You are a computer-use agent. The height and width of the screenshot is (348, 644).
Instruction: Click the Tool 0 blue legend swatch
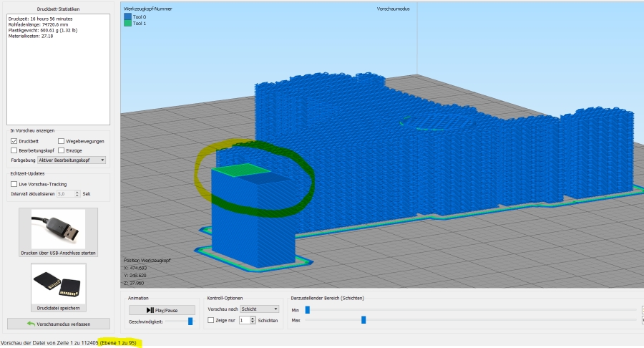pyautogui.click(x=127, y=16)
